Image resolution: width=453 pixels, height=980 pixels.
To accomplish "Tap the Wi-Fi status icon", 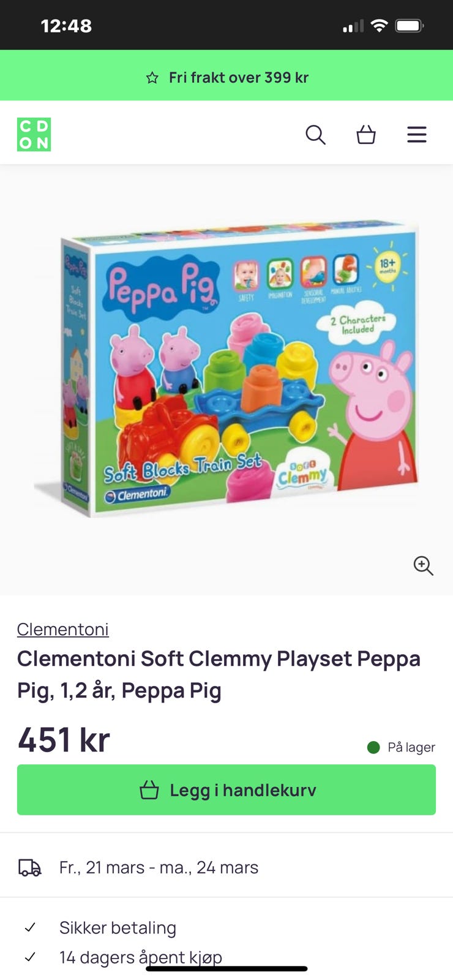I will 380,26.
